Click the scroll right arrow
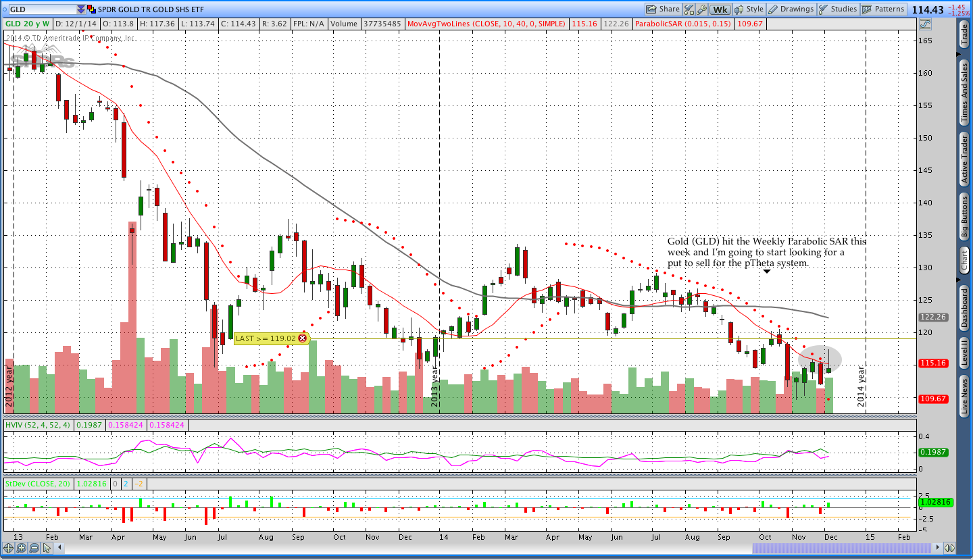Screen dimensions: 973x560 coord(937,548)
